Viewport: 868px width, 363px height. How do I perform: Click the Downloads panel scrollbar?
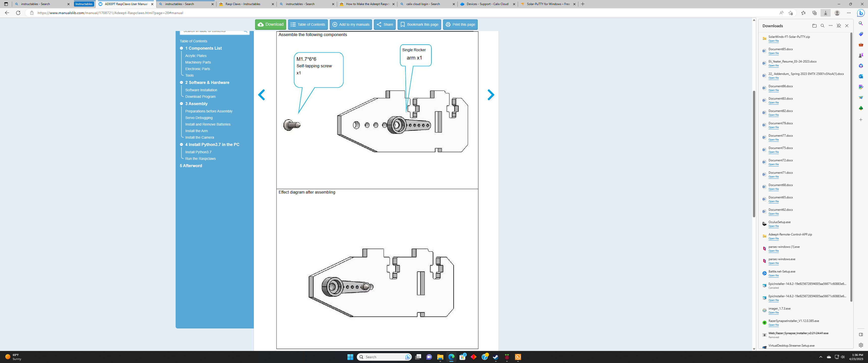851,167
